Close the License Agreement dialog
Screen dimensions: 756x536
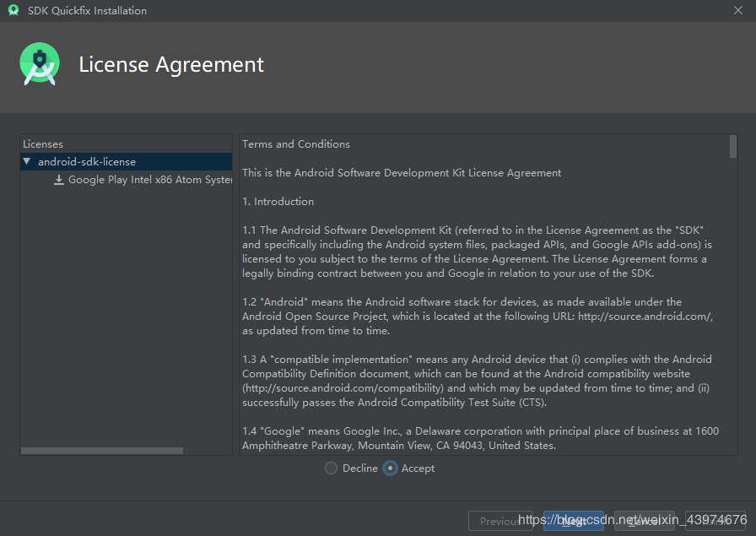(x=738, y=10)
